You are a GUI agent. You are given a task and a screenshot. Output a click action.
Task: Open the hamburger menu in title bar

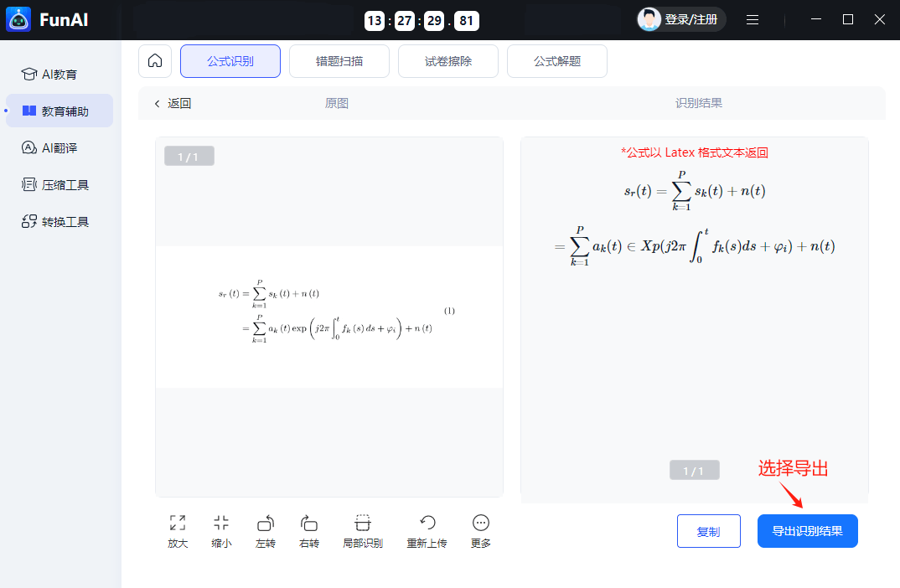(x=753, y=19)
